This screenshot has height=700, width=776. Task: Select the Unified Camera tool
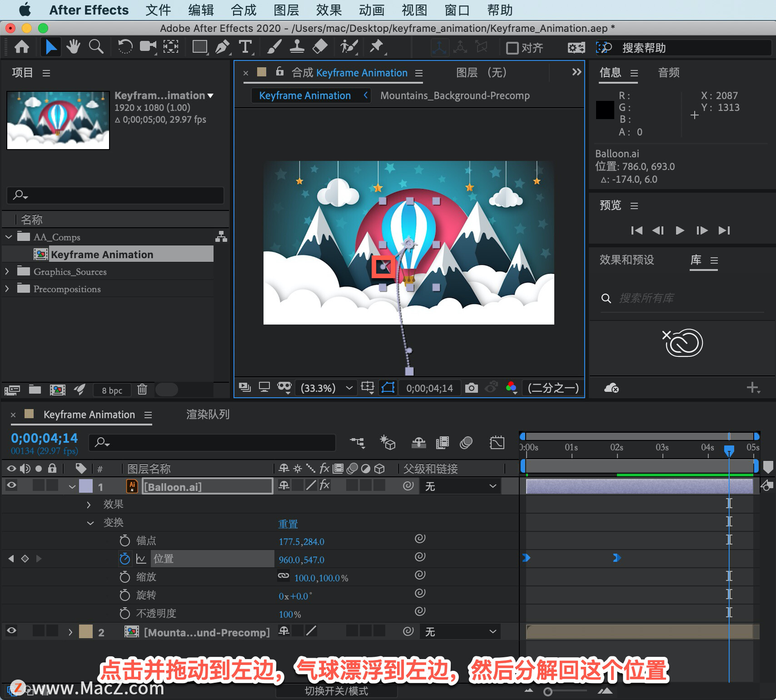(x=148, y=47)
